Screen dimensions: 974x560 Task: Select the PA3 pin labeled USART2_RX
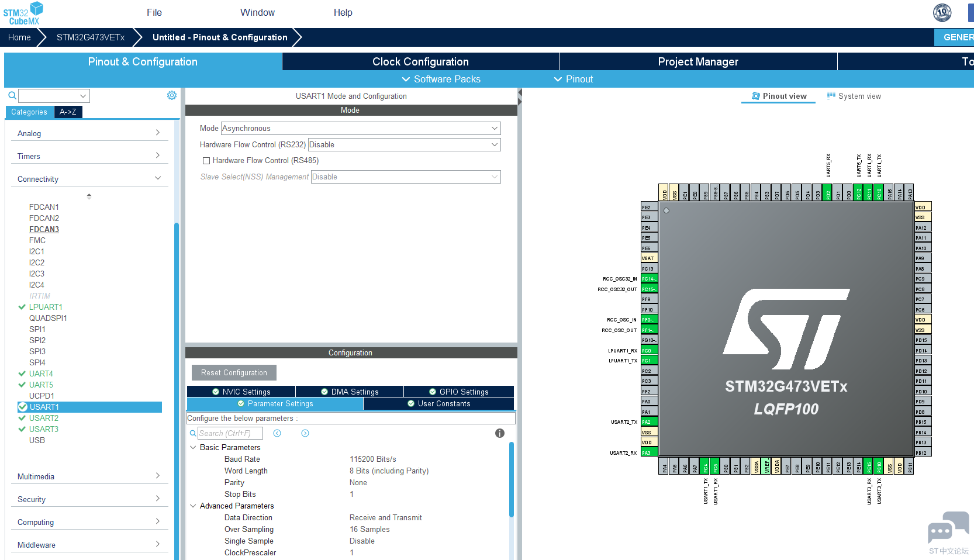coord(650,452)
